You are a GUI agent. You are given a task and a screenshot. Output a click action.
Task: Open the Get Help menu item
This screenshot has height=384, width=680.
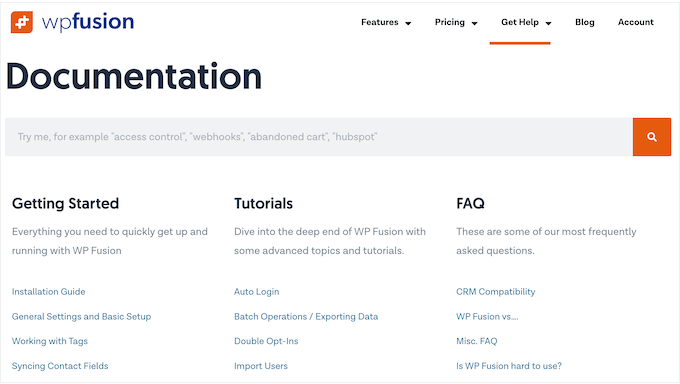[520, 22]
